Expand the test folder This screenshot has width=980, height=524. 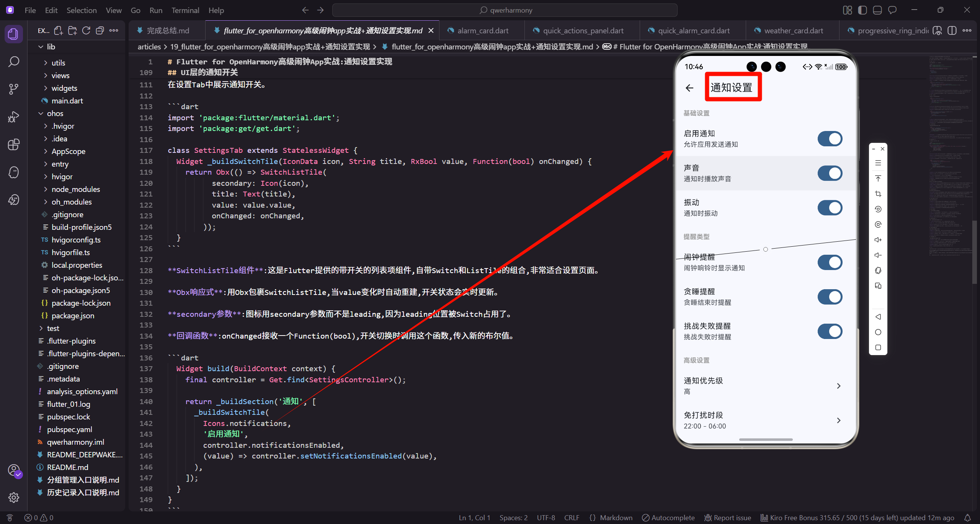point(77,328)
